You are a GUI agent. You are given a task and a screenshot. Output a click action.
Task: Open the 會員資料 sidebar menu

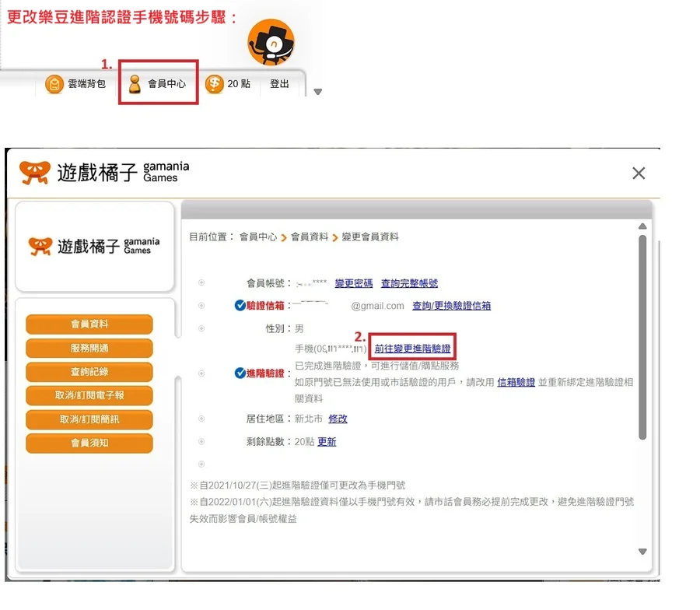89,324
